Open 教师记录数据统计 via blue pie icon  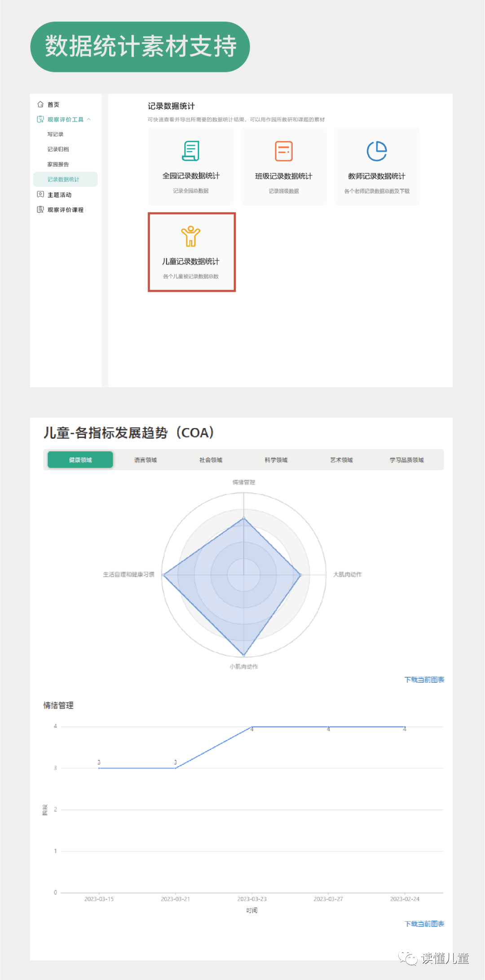point(377,151)
